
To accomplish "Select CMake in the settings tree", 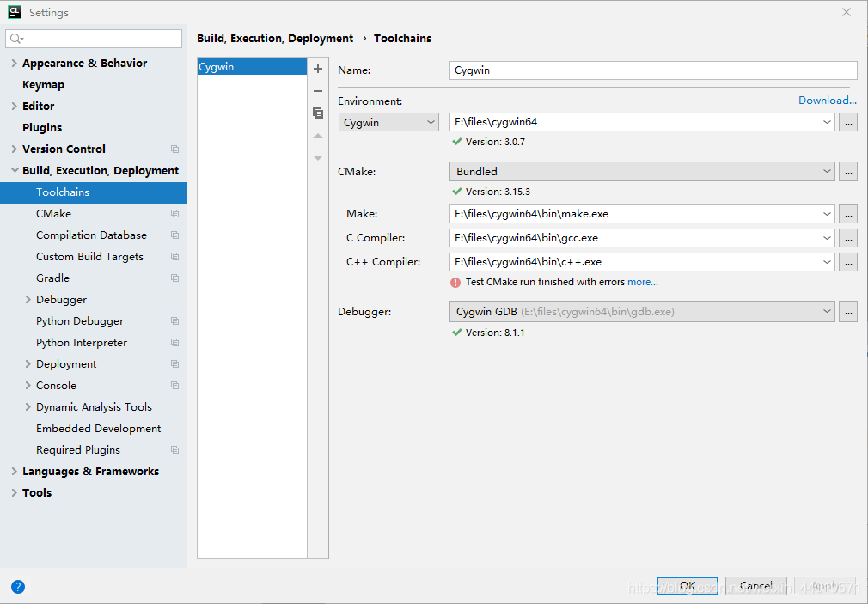I will (53, 214).
